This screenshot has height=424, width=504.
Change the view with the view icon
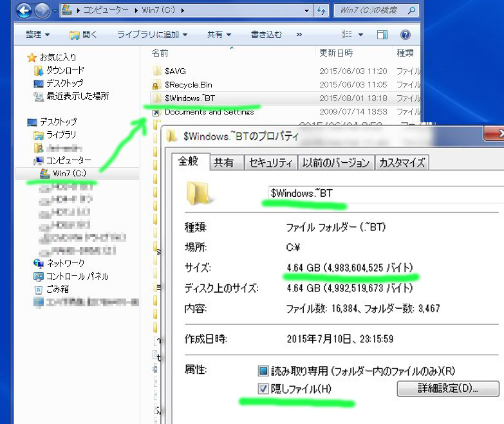pos(346,34)
